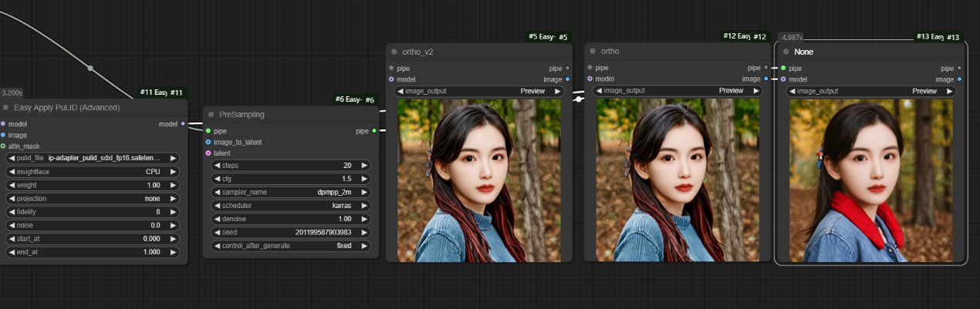Open the insightface CPU dropdown
Image resolution: width=980 pixels, height=309 pixels.
[x=92, y=172]
